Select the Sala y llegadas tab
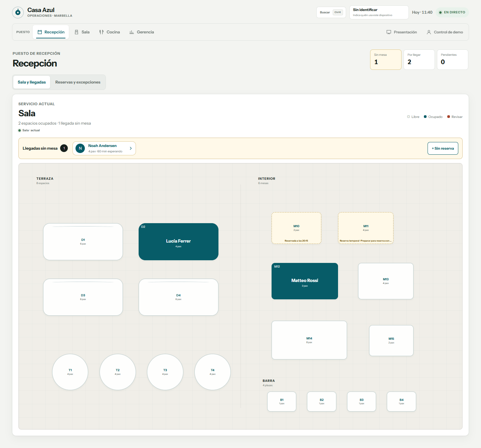 point(32,82)
